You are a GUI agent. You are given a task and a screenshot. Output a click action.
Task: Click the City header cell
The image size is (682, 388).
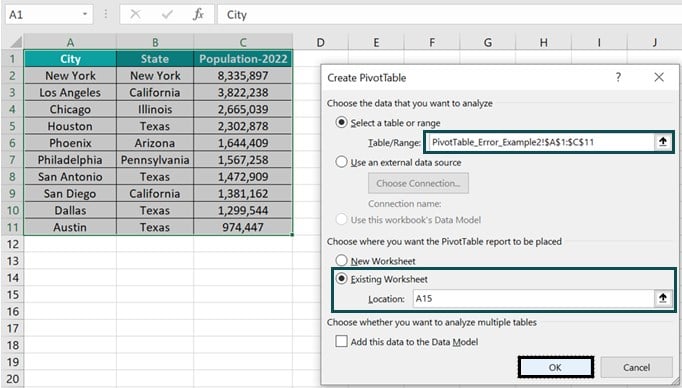tap(70, 59)
